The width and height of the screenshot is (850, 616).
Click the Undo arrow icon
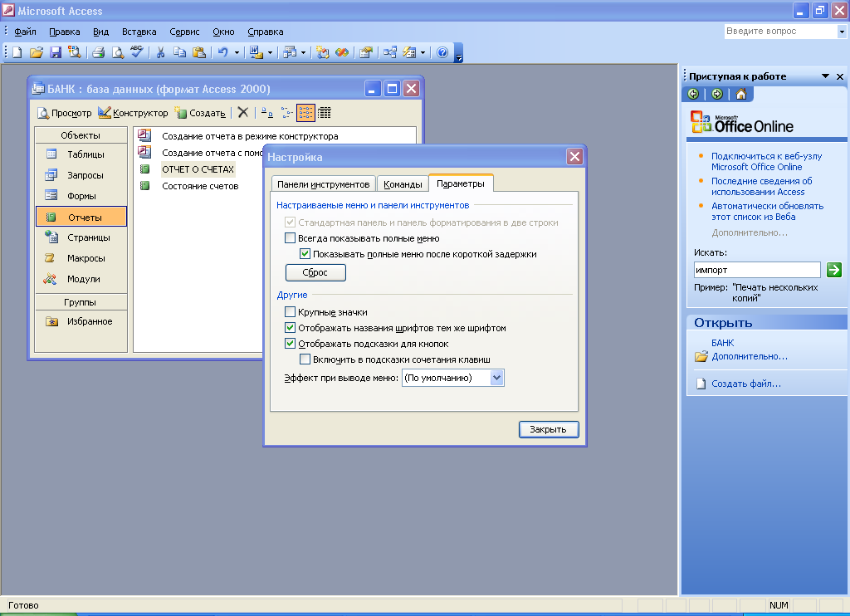222,52
